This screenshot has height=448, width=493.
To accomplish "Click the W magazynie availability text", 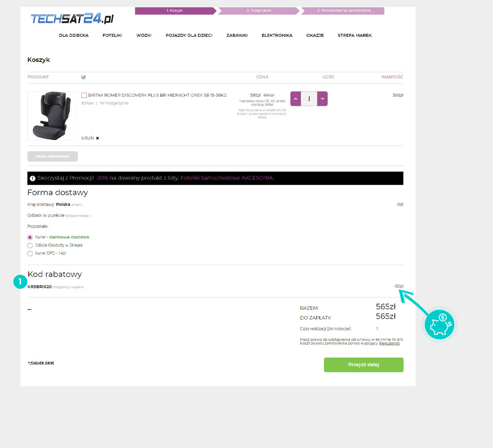I will coord(114,103).
